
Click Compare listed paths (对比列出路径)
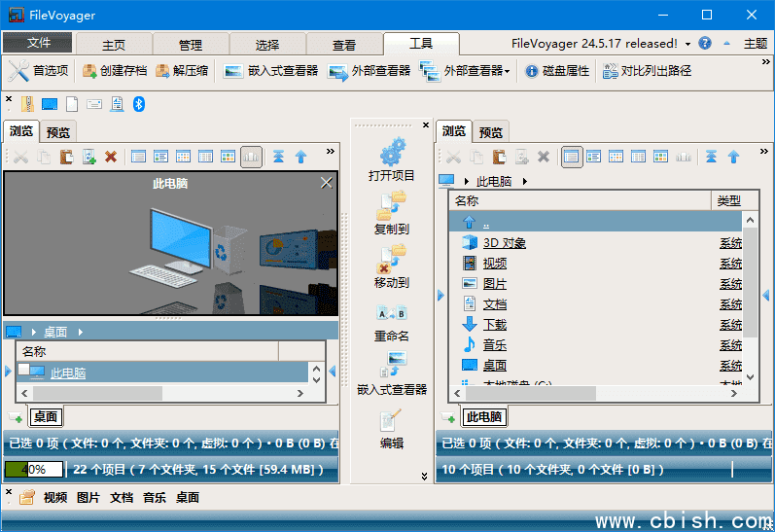647,71
